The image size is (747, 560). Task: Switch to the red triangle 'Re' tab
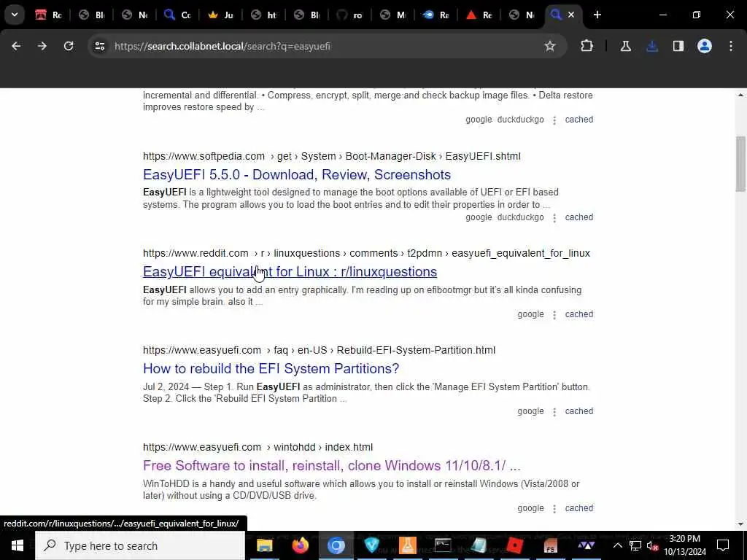[x=479, y=15]
